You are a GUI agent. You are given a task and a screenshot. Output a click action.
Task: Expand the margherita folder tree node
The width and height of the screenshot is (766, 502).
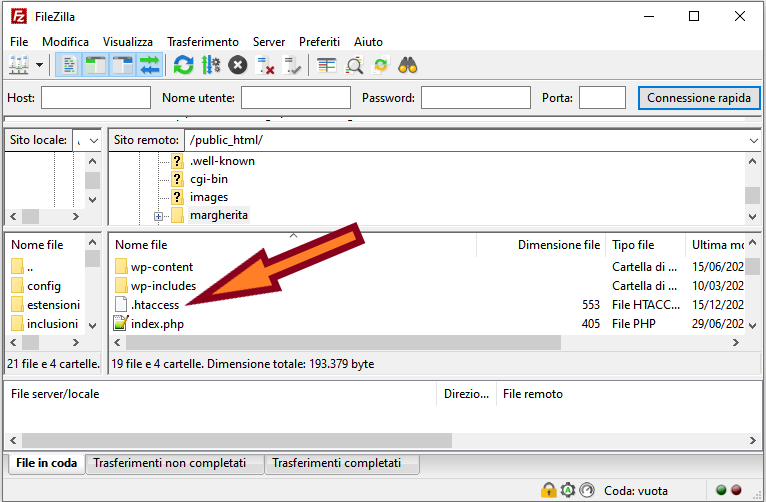point(158,216)
